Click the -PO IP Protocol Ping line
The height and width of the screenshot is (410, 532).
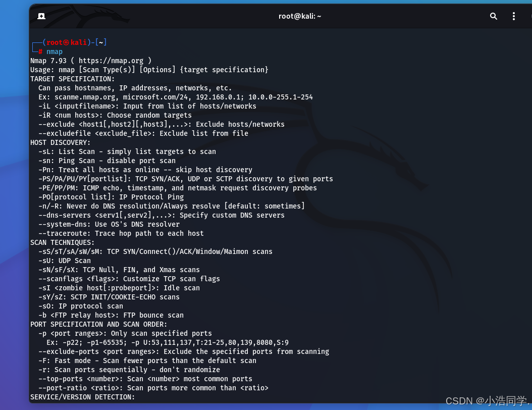tap(111, 197)
